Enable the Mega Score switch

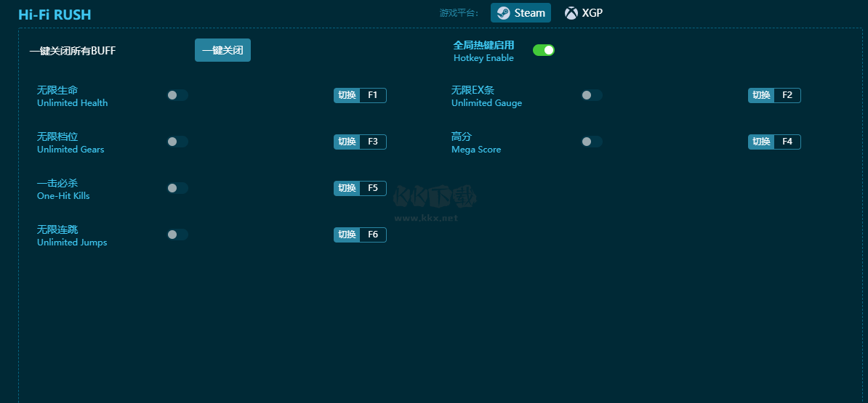tap(592, 142)
